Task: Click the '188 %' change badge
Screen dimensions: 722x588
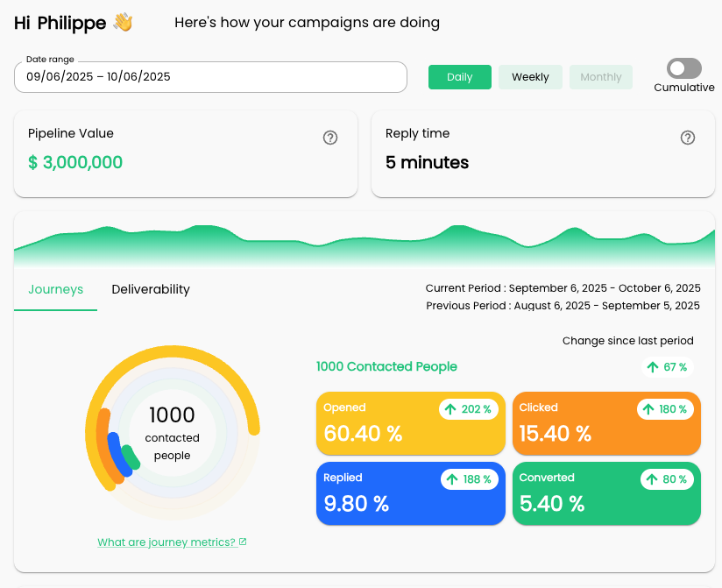Action: [469, 479]
